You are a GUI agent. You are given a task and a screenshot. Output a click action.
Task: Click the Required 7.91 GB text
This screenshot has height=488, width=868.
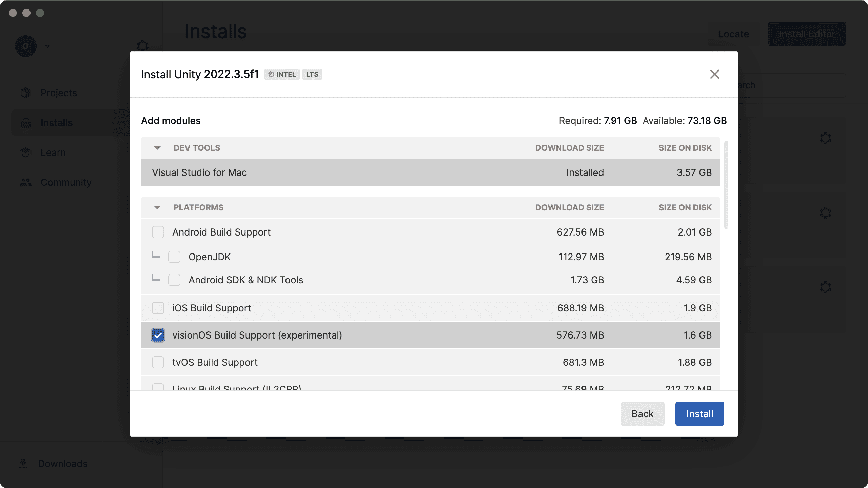click(598, 121)
